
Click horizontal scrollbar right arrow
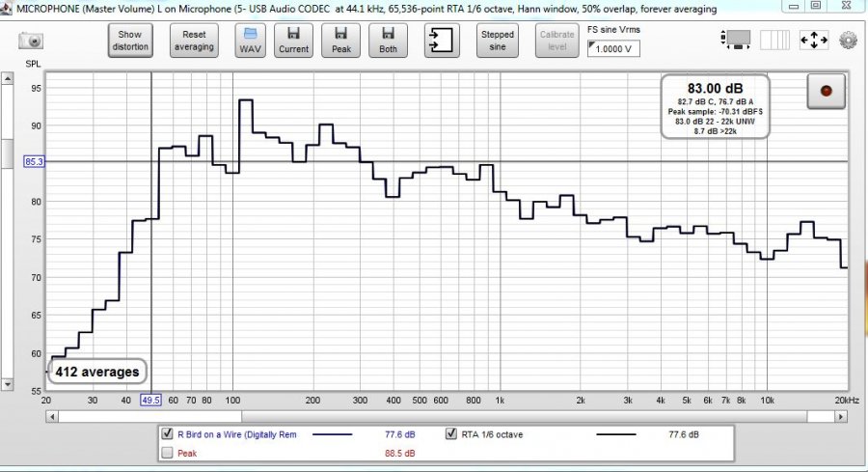point(841,417)
